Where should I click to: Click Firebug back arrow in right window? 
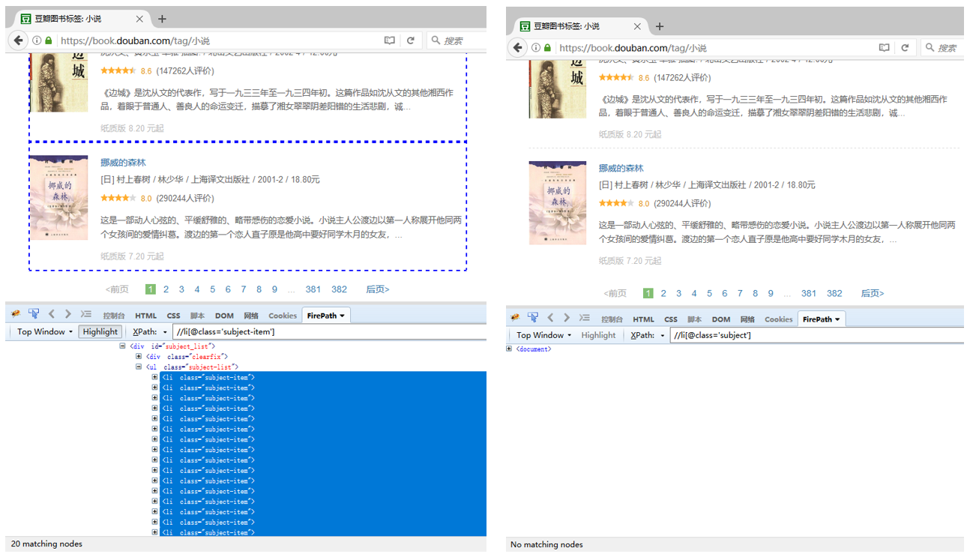pyautogui.click(x=550, y=318)
